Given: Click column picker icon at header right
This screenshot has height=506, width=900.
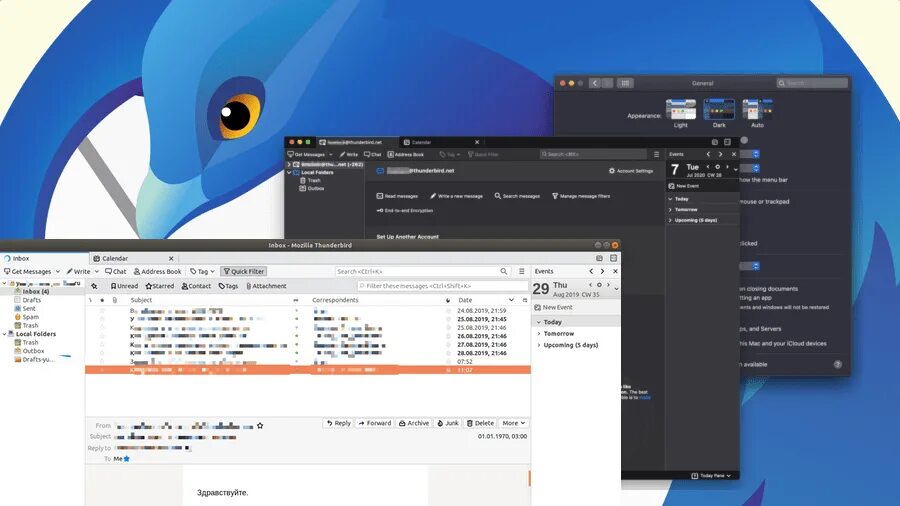Looking at the screenshot, I should pyautogui.click(x=525, y=300).
